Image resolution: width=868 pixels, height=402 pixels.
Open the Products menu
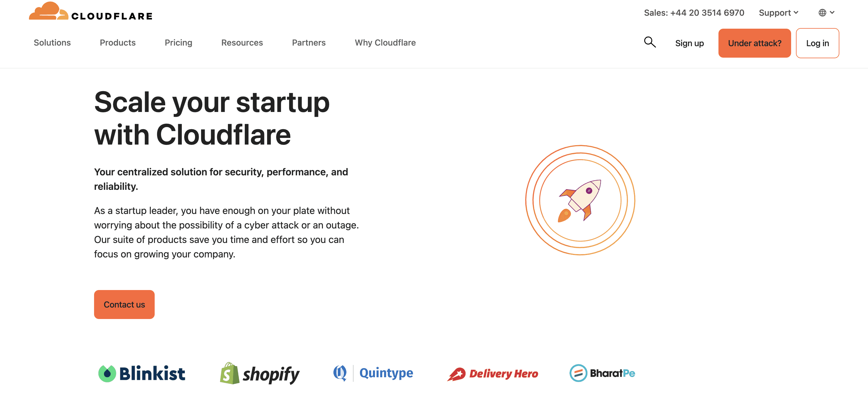pos(118,43)
